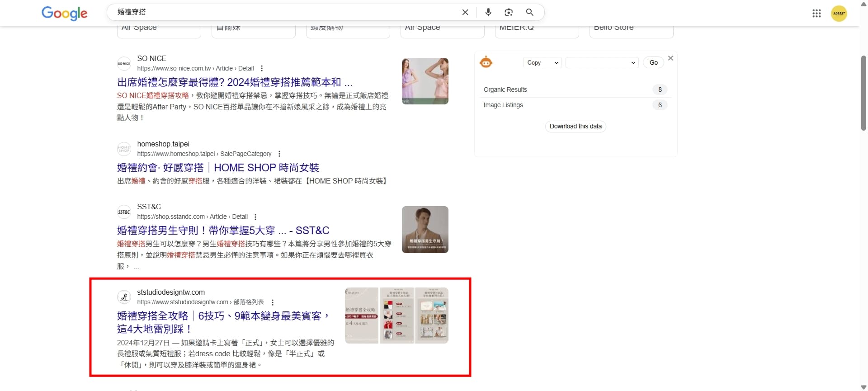The width and height of the screenshot is (868, 391).
Task: Open the account profile avatar
Action: [x=839, y=13]
